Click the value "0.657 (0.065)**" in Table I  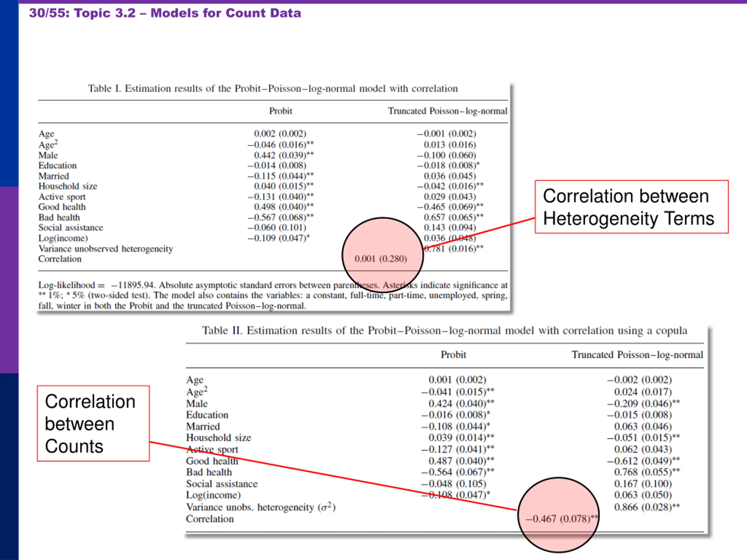[x=453, y=217]
